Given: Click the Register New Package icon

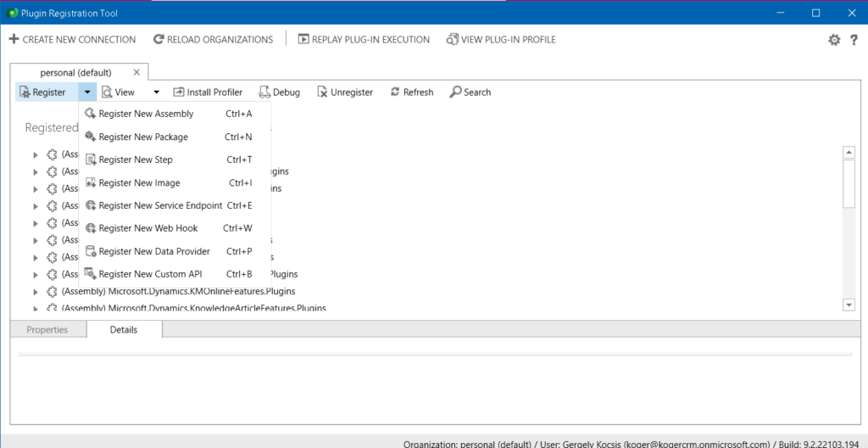Looking at the screenshot, I should tap(91, 137).
